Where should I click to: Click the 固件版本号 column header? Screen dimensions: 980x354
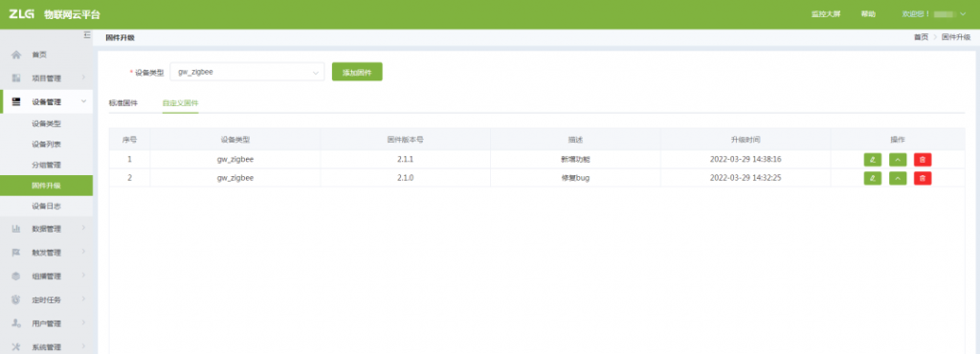coord(405,140)
